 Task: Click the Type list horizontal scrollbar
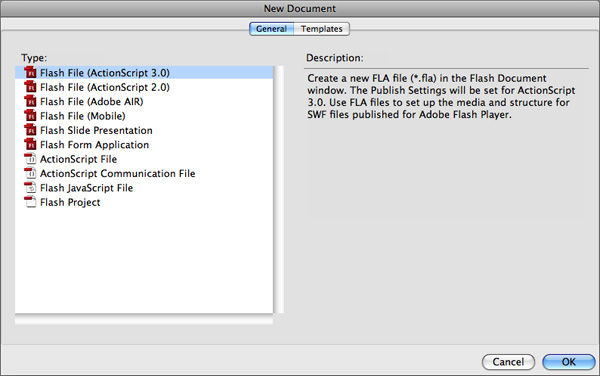tap(144, 320)
